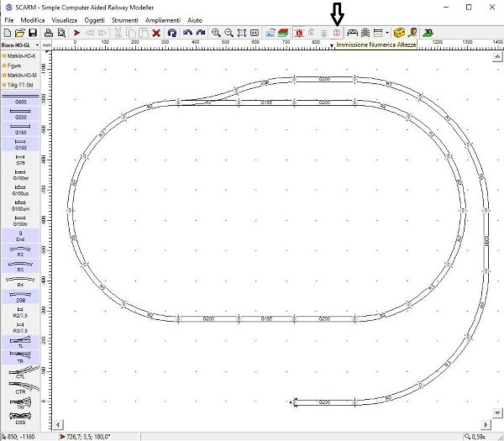Toggle the Immissione Numerica Altezze tool
The width and height of the screenshot is (504, 441).
[x=337, y=32]
